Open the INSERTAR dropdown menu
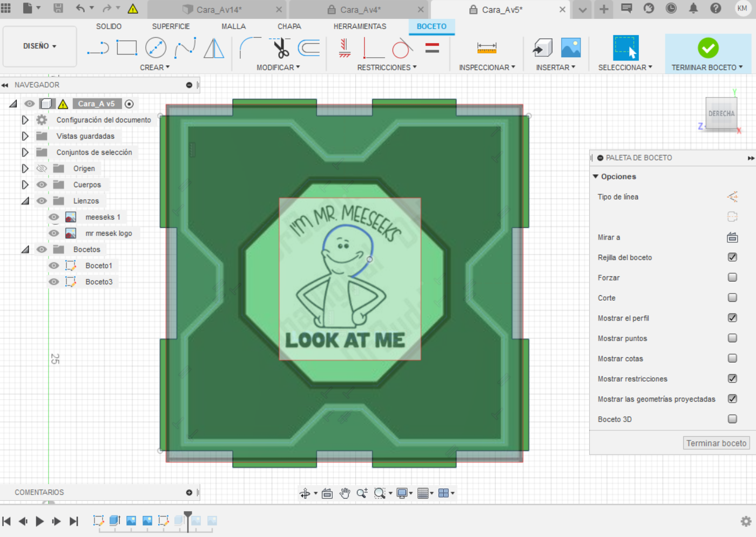The height and width of the screenshot is (537, 756). (x=556, y=67)
